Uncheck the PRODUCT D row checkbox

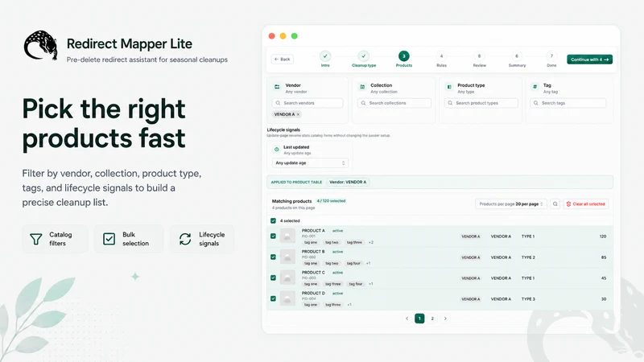[273, 298]
